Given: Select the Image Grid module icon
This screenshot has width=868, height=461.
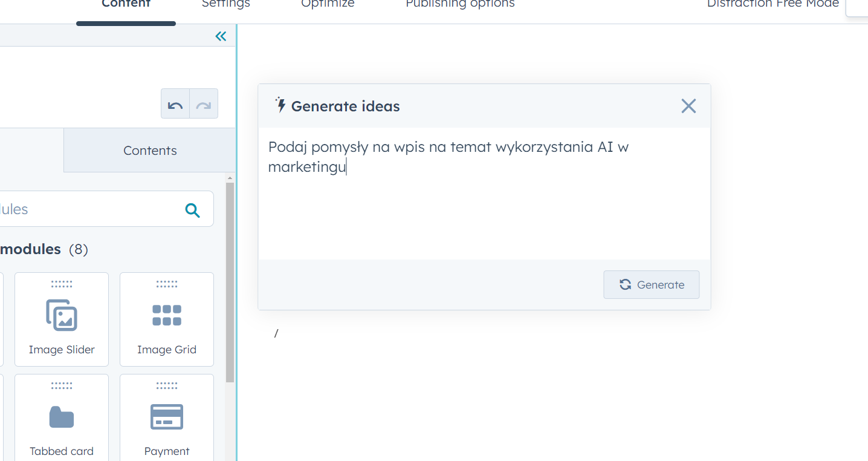Looking at the screenshot, I should pyautogui.click(x=167, y=315).
